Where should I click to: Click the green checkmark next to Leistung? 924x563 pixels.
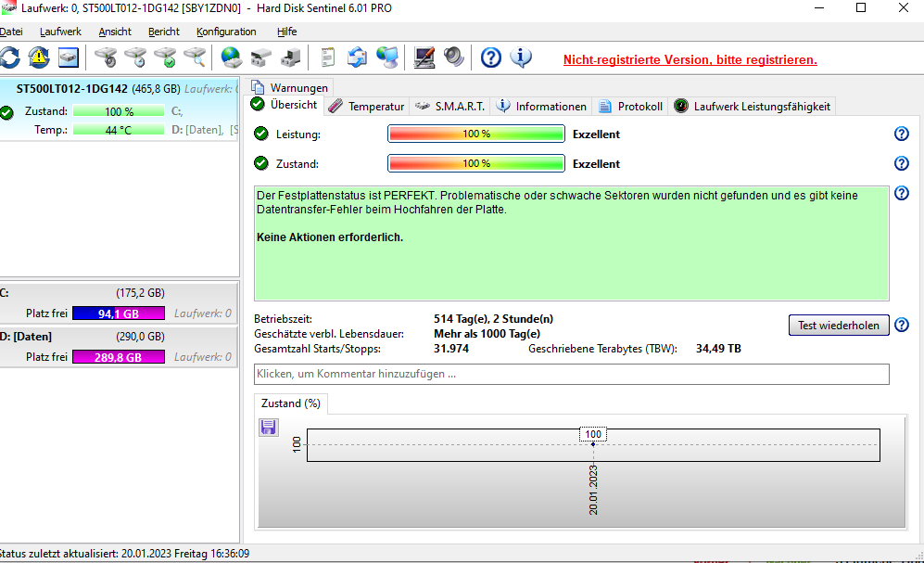[x=261, y=134]
